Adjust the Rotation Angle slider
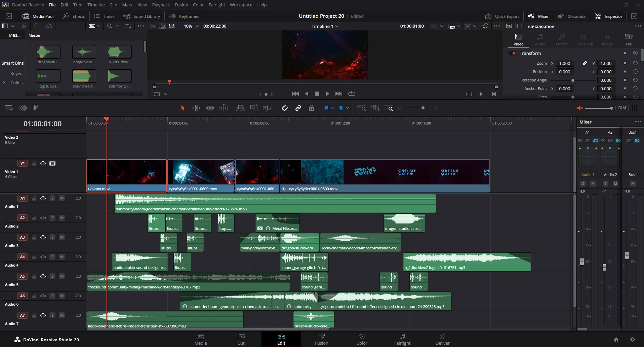The image size is (644, 347). point(573,80)
